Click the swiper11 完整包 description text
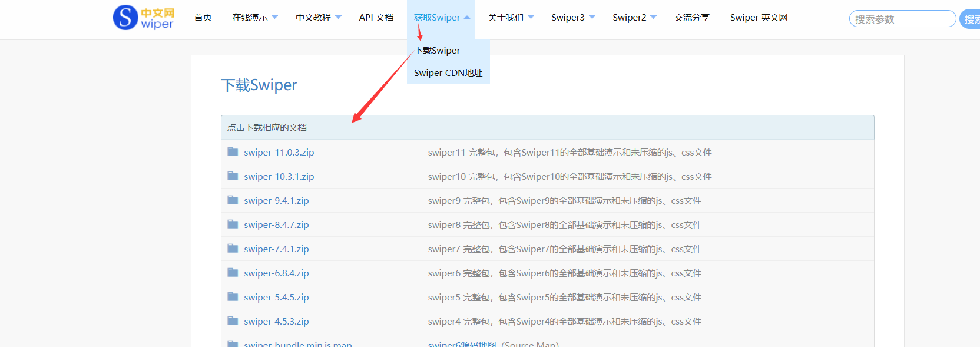 point(570,153)
